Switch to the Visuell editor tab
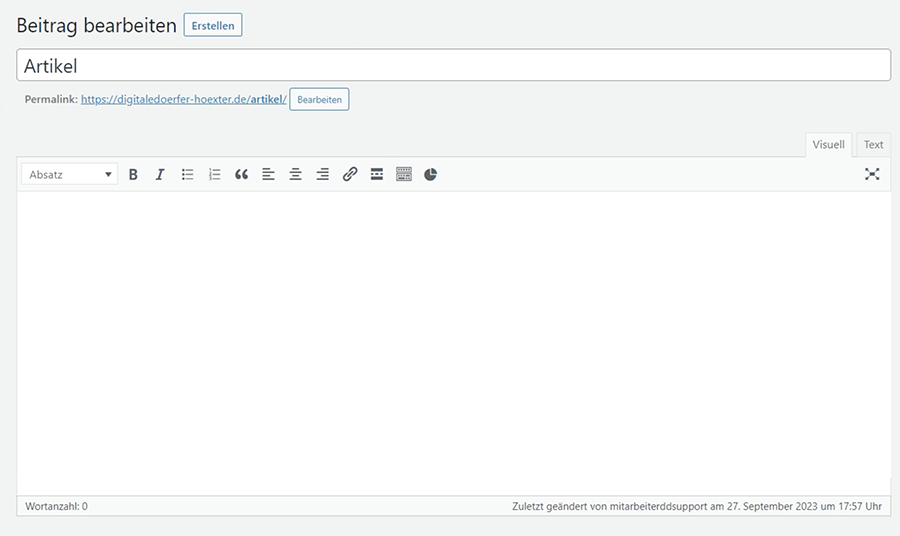This screenshot has height=536, width=900. point(828,145)
